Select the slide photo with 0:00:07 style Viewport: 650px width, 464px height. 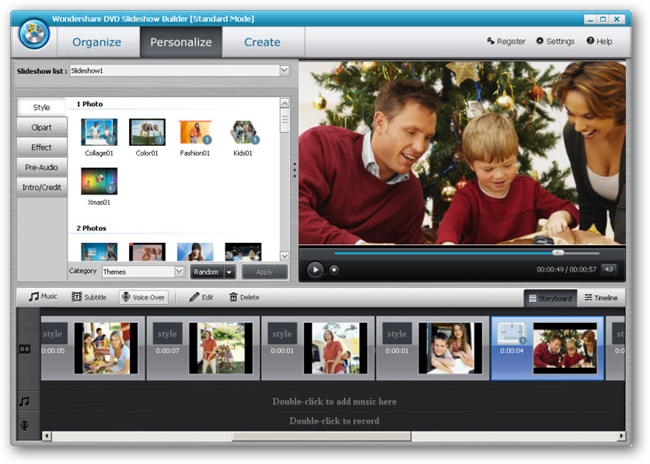coord(221,348)
